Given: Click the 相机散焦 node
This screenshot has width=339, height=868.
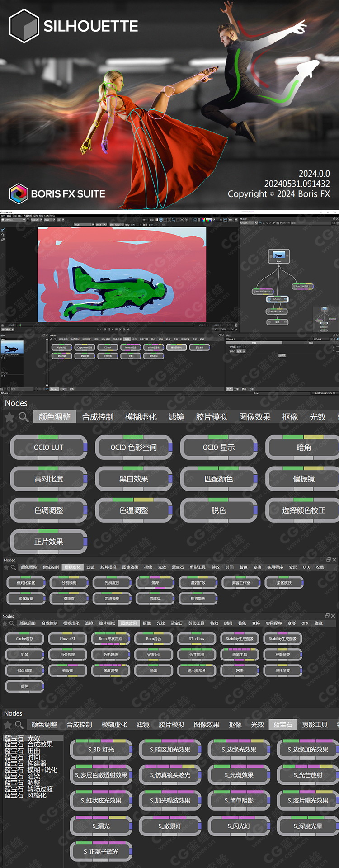Looking at the screenshot, I should [x=198, y=599].
